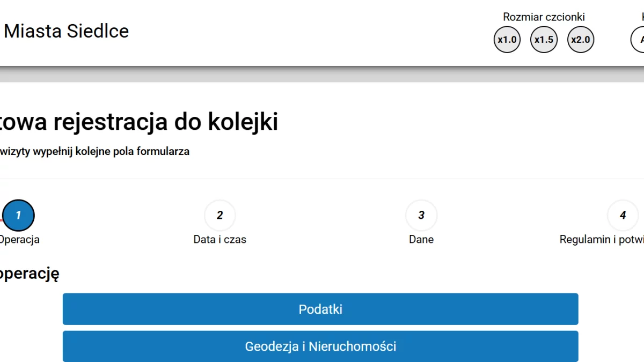
Task: Switch to the 'Data i czas' step label
Action: pyautogui.click(x=220, y=240)
